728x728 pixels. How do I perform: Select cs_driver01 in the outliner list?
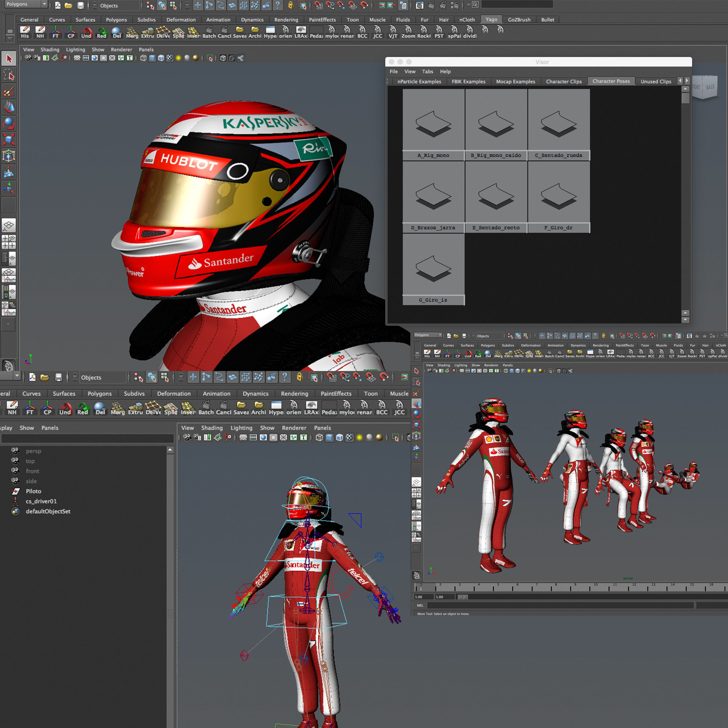point(41,501)
